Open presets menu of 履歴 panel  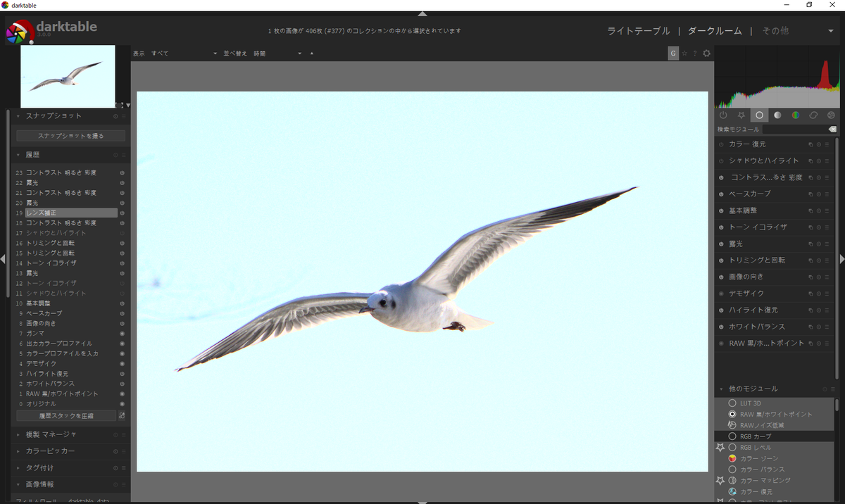[x=123, y=155]
